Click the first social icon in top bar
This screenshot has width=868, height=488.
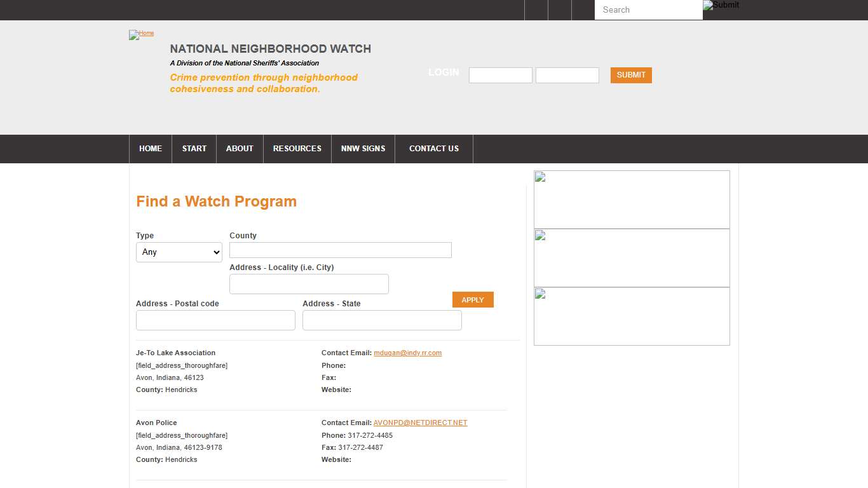click(x=536, y=10)
